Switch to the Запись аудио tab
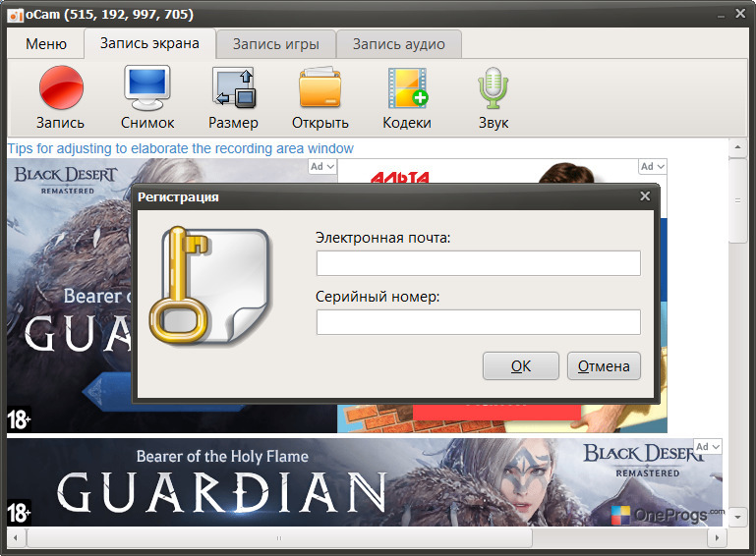 tap(399, 44)
